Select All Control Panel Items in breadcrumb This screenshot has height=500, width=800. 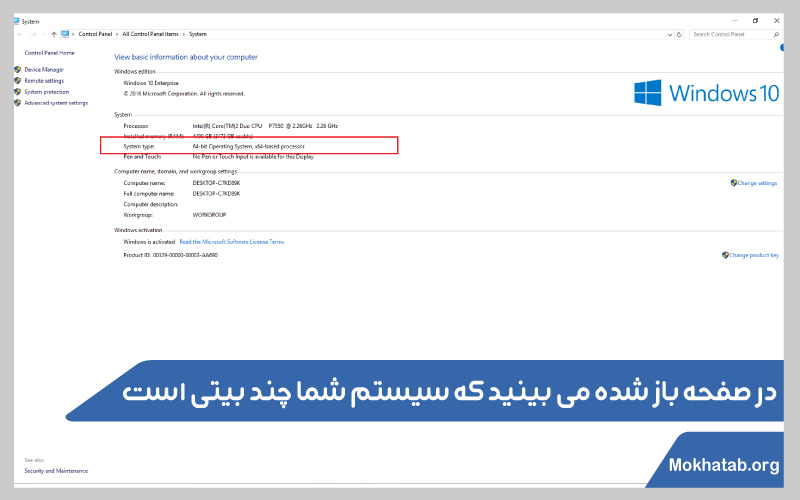151,34
